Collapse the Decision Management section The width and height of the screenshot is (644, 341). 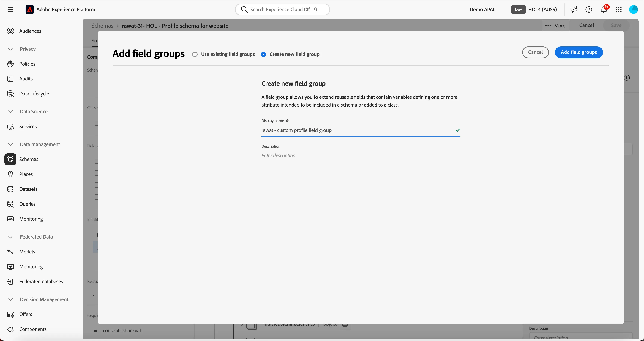[10, 299]
